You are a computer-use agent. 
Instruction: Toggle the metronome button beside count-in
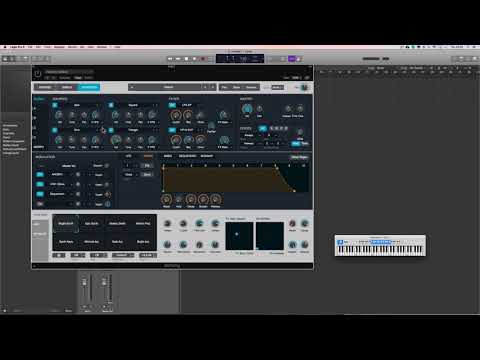click(299, 59)
